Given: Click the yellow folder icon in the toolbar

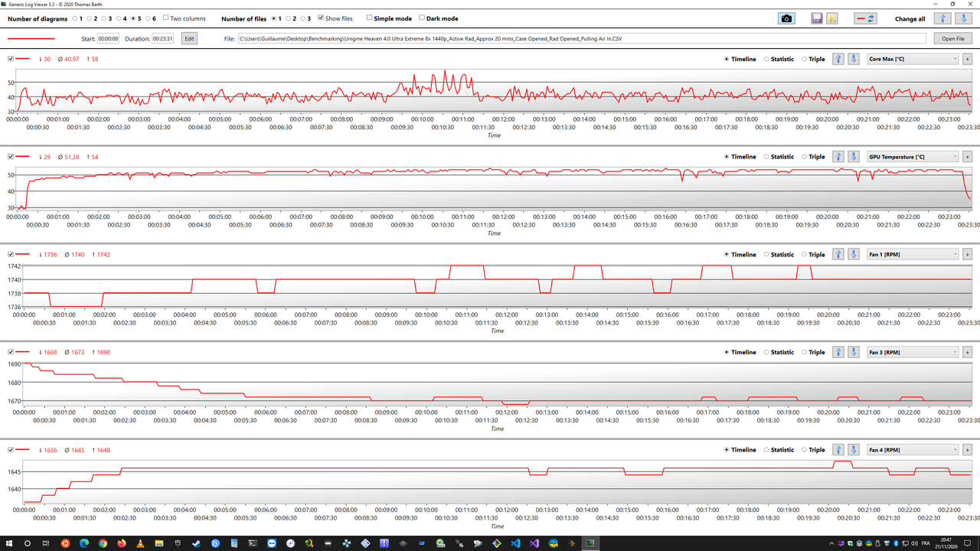Looking at the screenshot, I should coord(832,18).
